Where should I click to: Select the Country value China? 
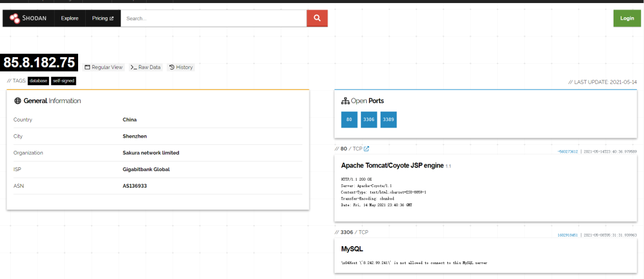130,120
